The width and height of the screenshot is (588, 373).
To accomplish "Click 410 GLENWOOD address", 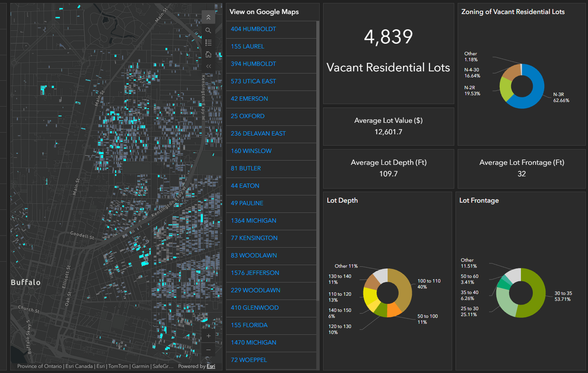I will pos(255,308).
